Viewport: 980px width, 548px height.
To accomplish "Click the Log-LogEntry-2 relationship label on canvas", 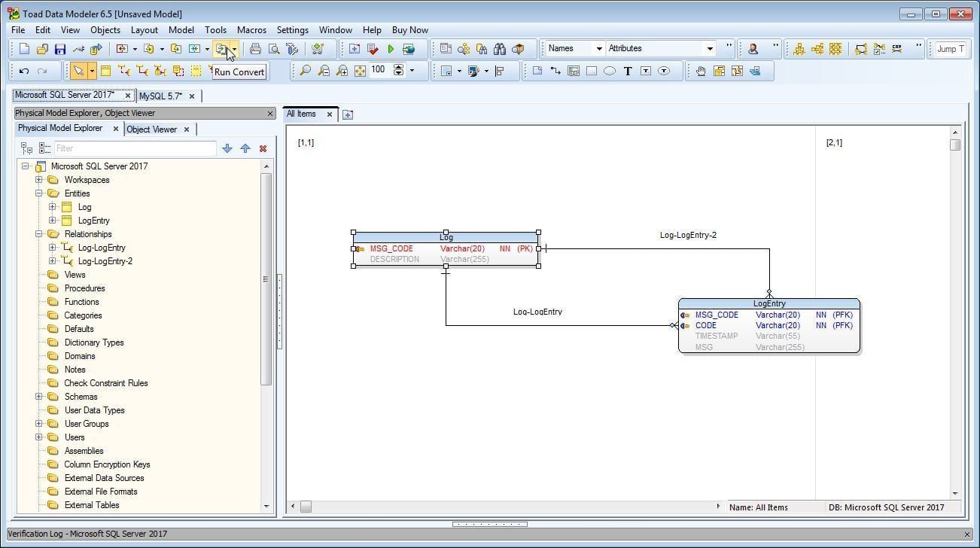I will [688, 235].
